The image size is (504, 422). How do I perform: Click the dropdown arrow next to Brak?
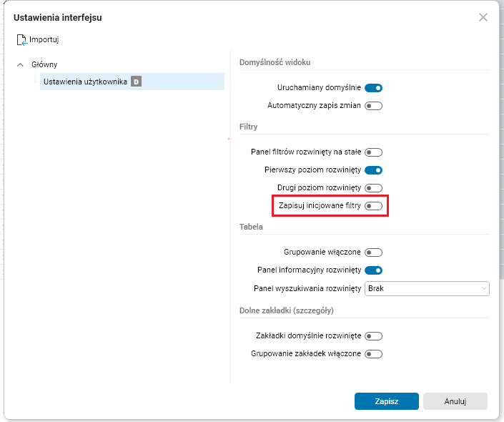tap(484, 289)
